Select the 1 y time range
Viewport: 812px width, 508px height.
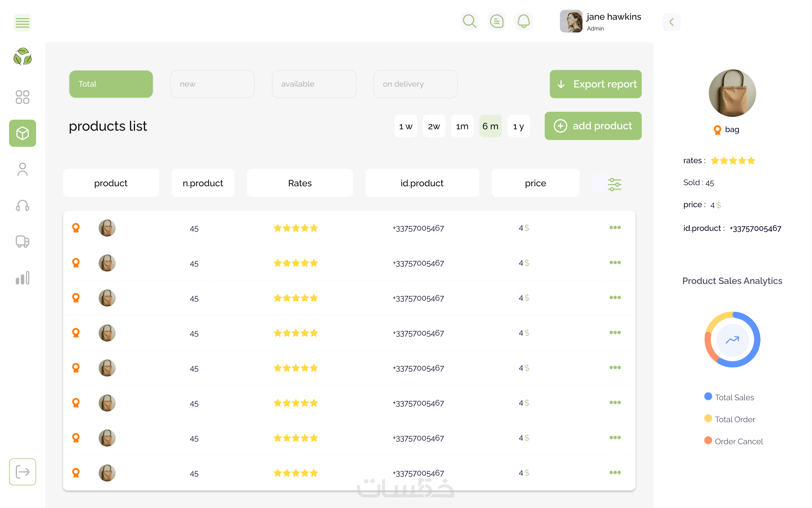tap(518, 126)
